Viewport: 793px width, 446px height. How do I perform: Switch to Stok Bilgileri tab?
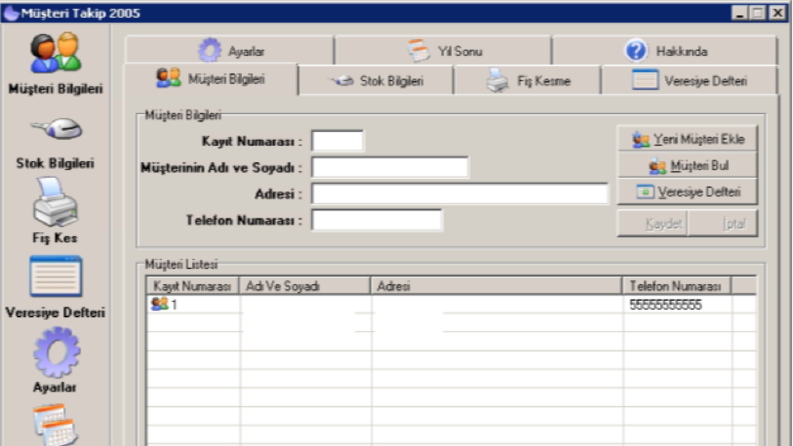[x=376, y=80]
